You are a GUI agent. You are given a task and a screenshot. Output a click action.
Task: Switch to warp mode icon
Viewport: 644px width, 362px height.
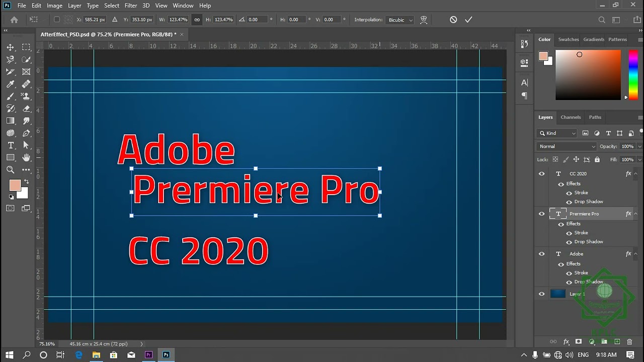coord(424,20)
